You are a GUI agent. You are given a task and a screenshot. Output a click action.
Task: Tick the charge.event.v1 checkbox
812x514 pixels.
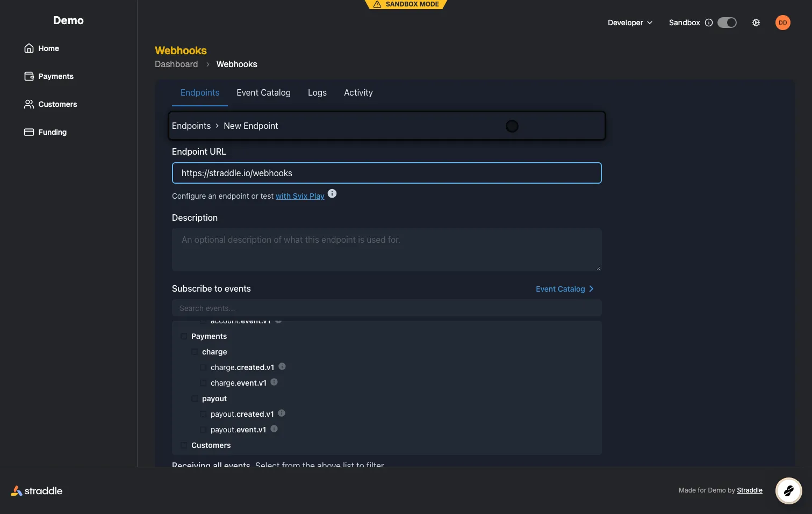click(x=203, y=383)
